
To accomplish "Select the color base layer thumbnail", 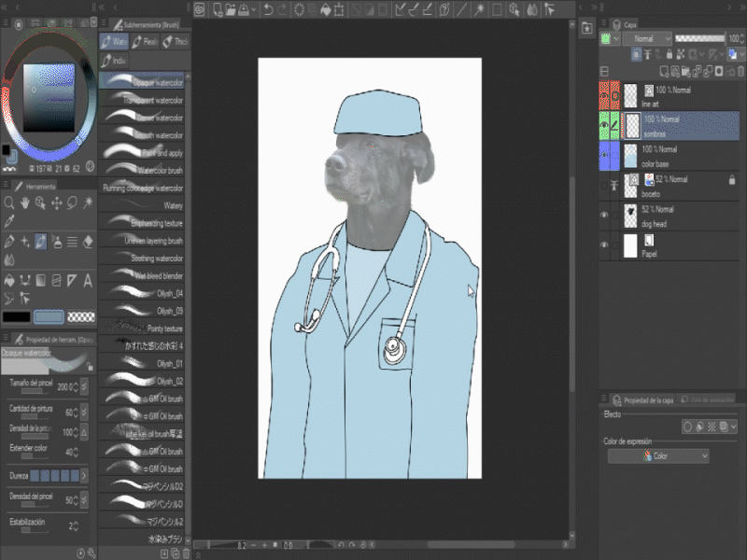I will pos(631,156).
